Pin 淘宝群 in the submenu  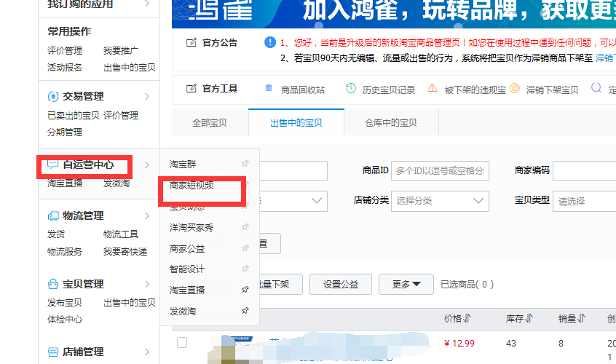245,163
